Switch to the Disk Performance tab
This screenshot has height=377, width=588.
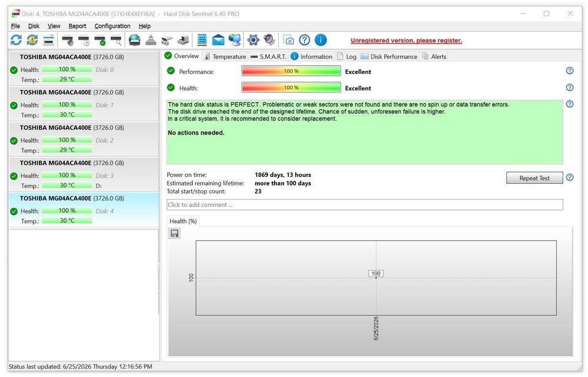click(389, 56)
